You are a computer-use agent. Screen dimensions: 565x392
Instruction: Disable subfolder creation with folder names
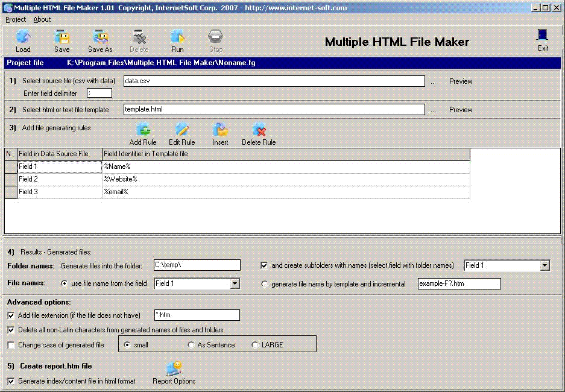[x=264, y=265]
